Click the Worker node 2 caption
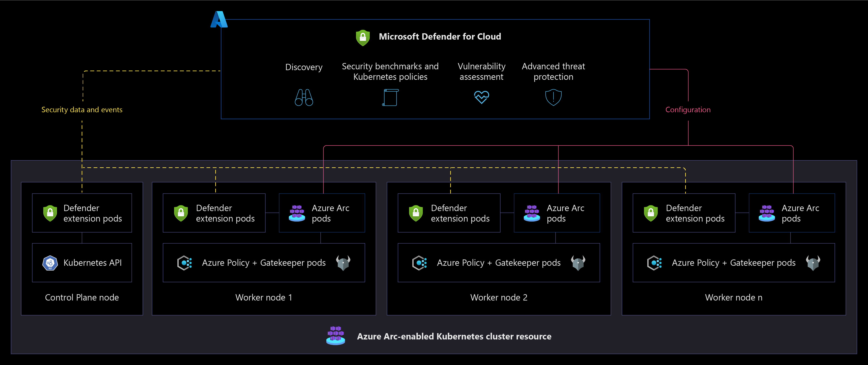 499,298
